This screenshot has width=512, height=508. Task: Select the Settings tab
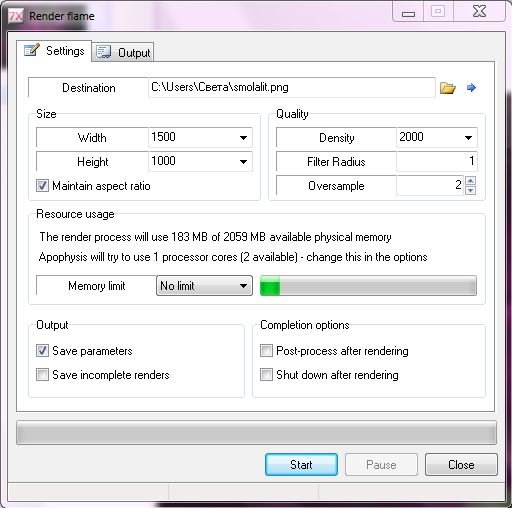point(54,51)
